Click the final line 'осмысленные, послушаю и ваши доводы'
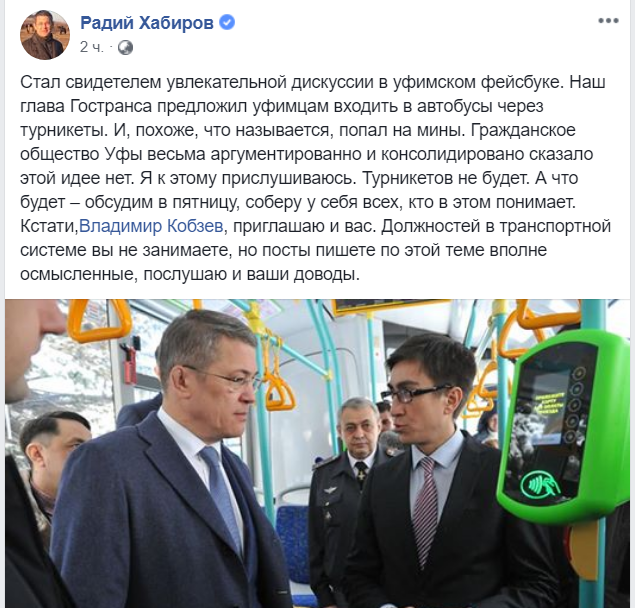This screenshot has width=635, height=608. coord(190,274)
